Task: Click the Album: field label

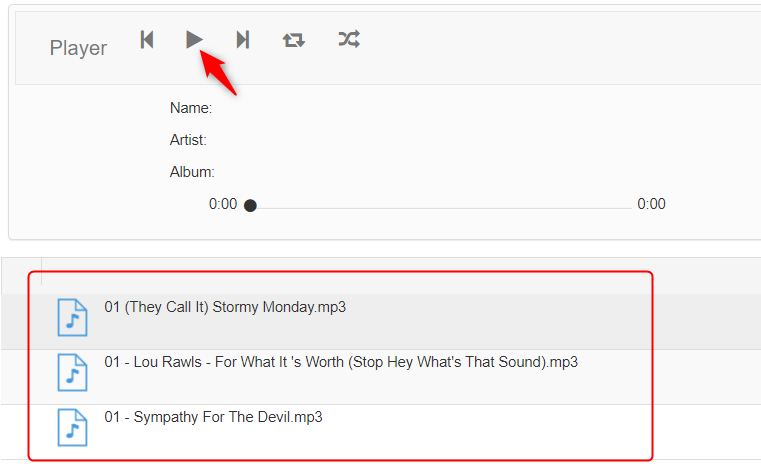Action: click(x=192, y=172)
